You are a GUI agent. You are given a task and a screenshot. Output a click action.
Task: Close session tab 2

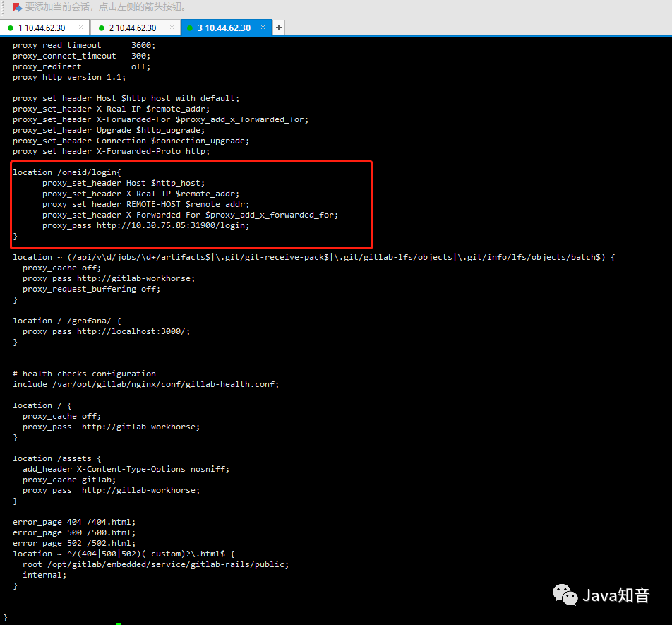(x=172, y=28)
